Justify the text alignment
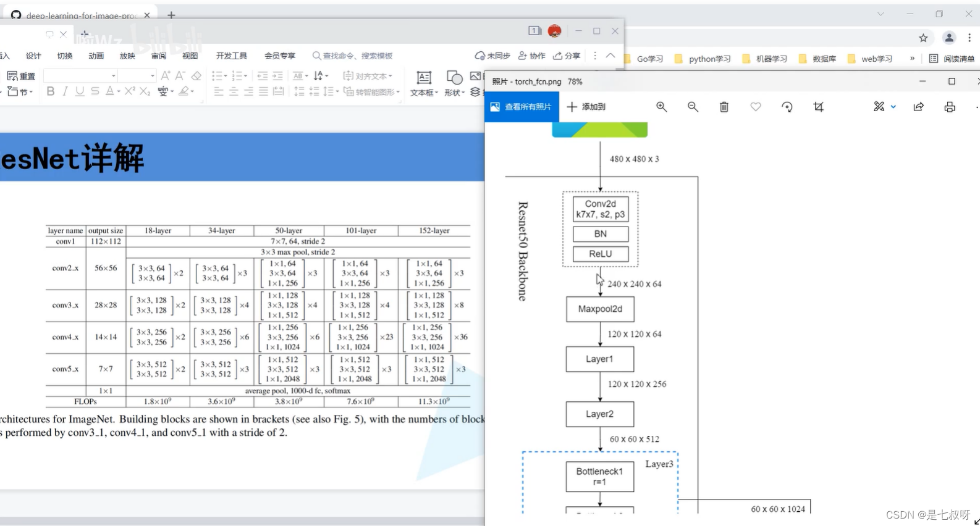 (x=263, y=91)
